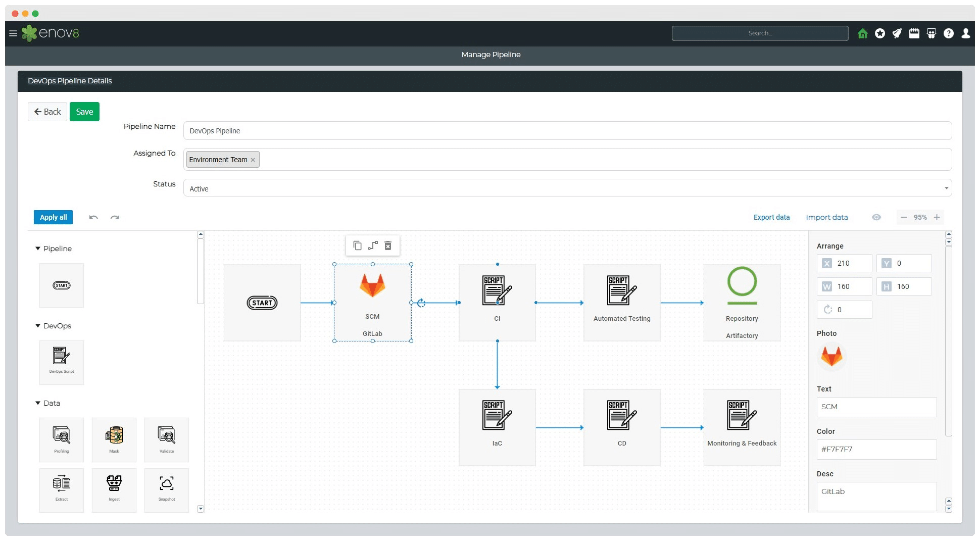
Task: Duplicate the selected SCM node
Action: coord(358,245)
